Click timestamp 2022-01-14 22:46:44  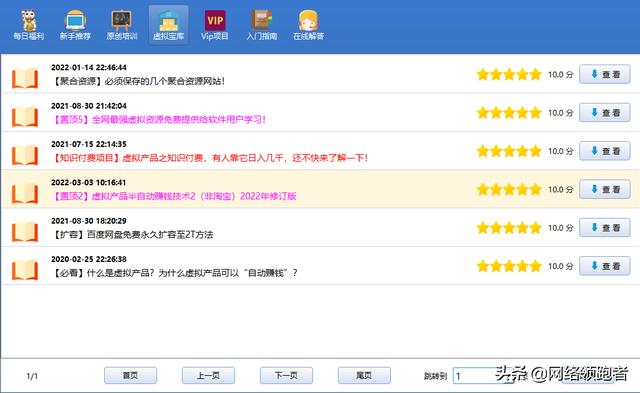[89, 67]
